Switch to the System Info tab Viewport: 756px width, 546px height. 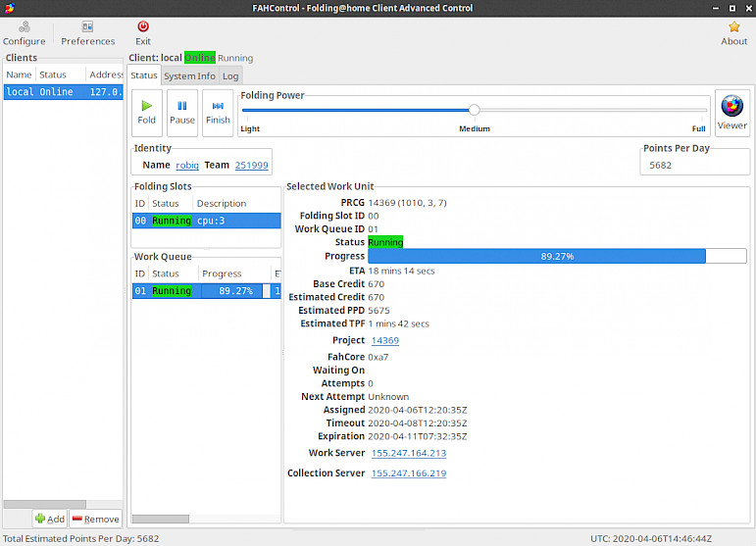coord(189,76)
